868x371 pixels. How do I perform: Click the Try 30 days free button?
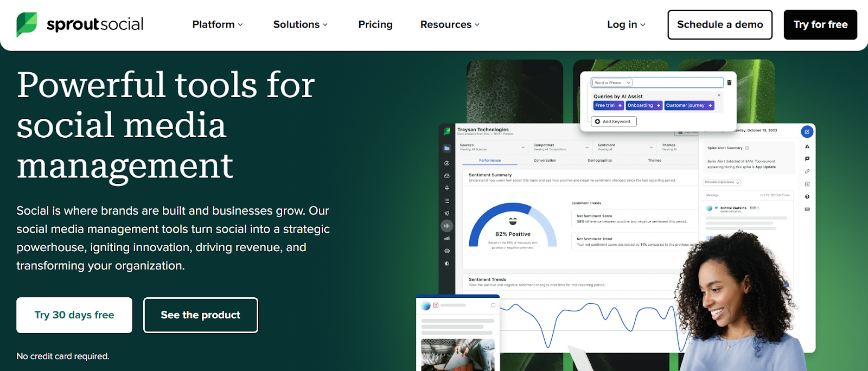[x=74, y=315]
